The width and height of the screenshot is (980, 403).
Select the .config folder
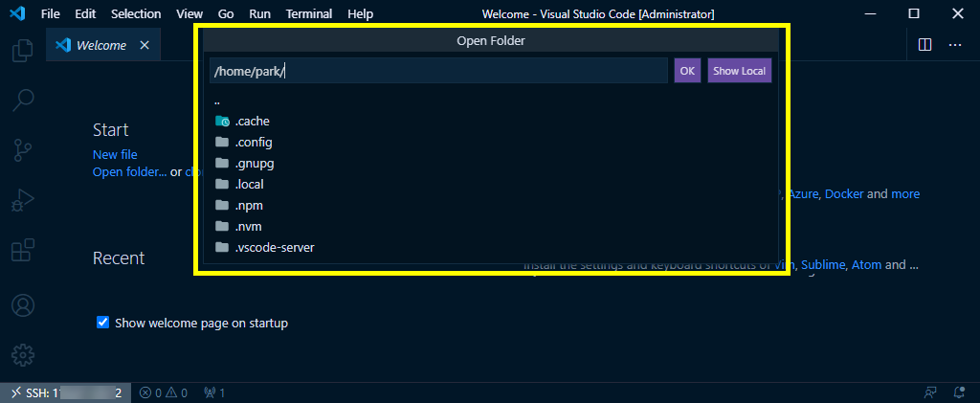(x=491, y=143)
